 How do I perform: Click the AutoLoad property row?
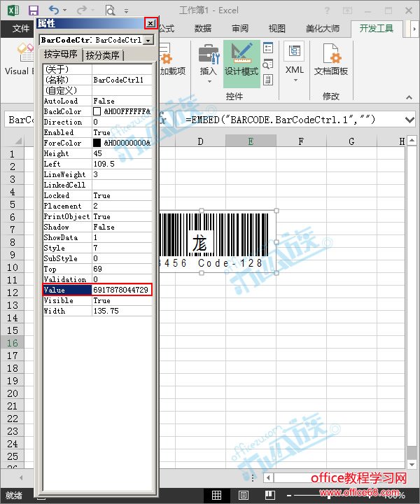tap(97, 101)
